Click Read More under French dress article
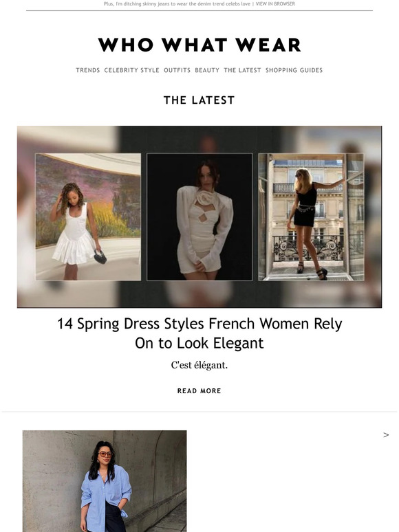This screenshot has width=399, height=532. point(199,391)
